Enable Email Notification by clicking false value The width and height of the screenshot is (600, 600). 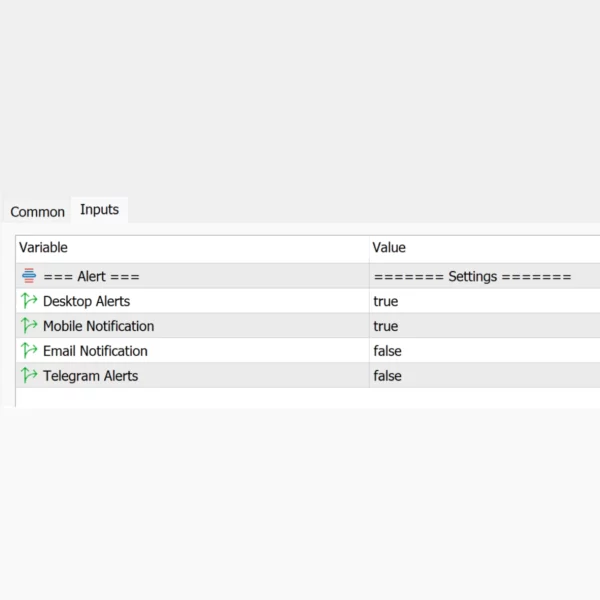(x=387, y=351)
